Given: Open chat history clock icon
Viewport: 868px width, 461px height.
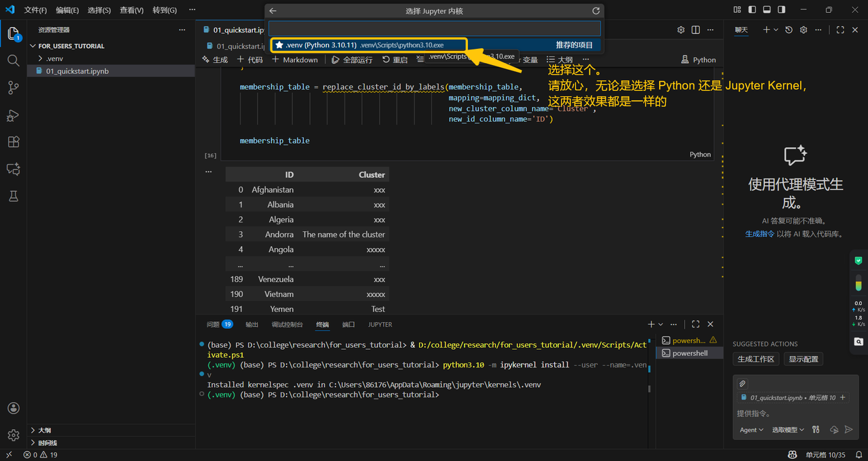Looking at the screenshot, I should [x=789, y=30].
